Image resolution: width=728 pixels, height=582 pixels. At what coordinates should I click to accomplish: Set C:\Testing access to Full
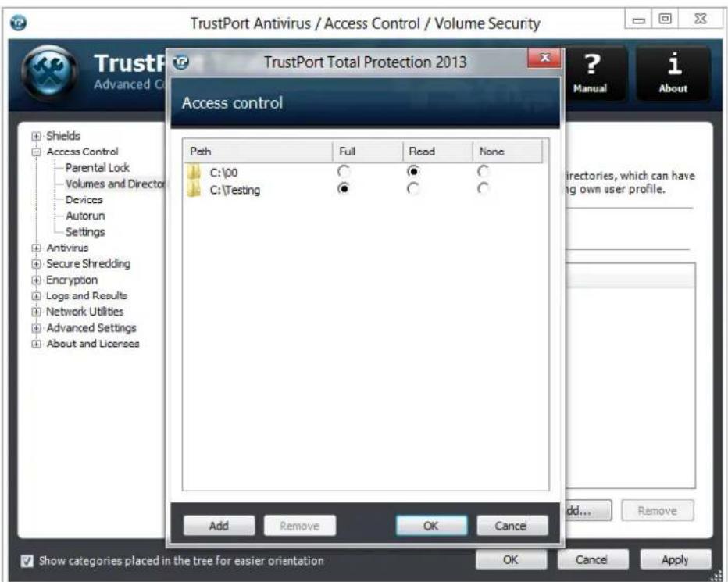[344, 188]
